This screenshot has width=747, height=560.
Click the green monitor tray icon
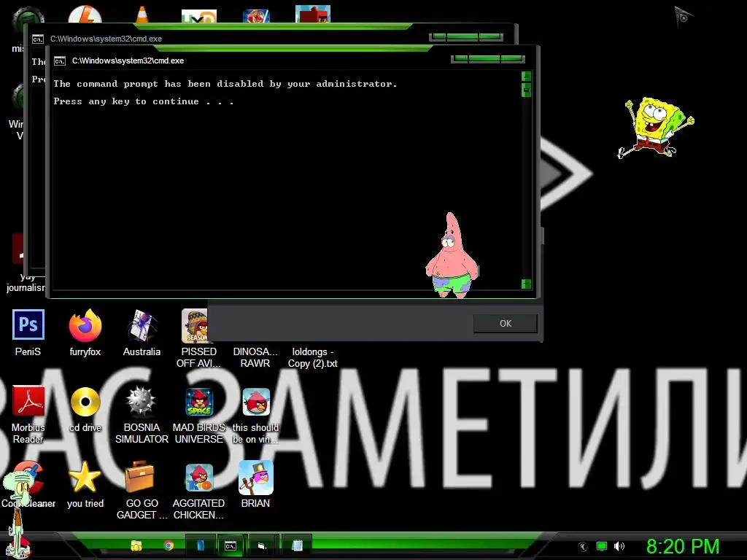coord(602,546)
